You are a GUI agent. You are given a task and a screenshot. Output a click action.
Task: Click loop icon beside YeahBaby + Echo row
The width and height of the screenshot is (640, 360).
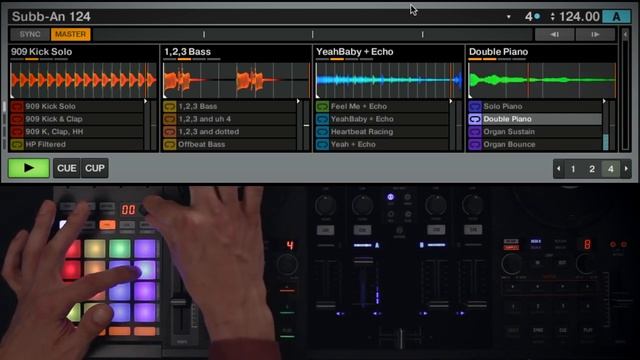322,119
